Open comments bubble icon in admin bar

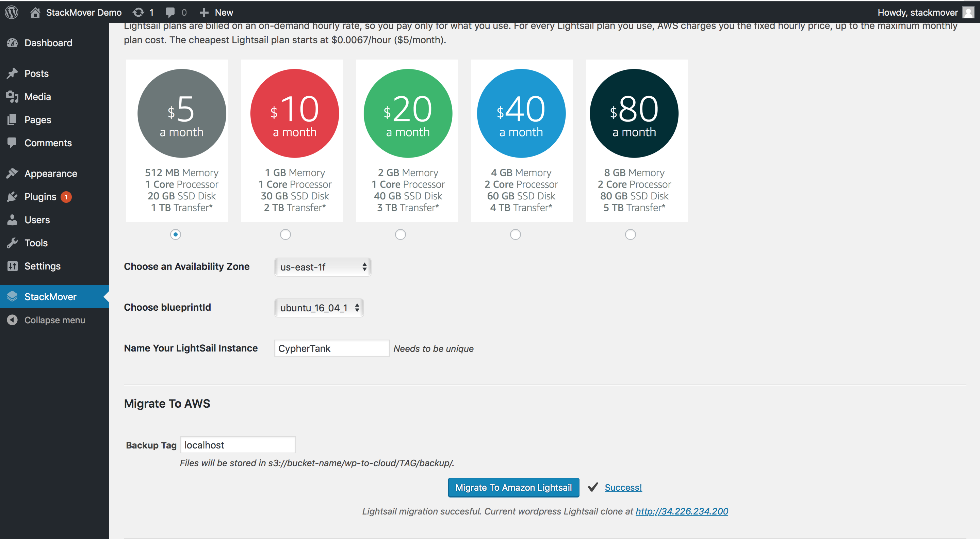170,13
